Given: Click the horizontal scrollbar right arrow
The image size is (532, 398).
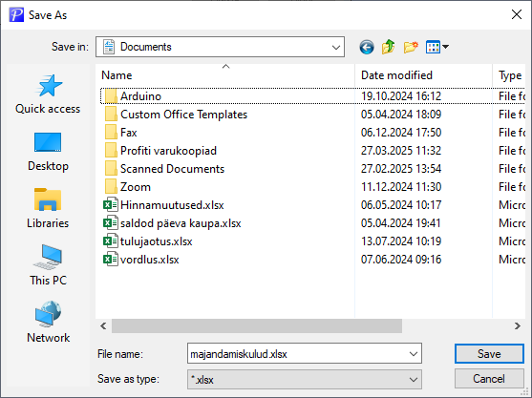Looking at the screenshot, I should click(x=517, y=326).
